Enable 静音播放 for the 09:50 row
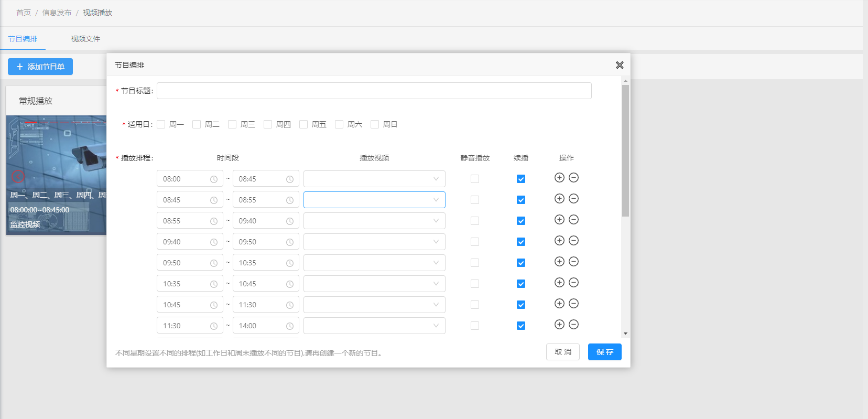The width and height of the screenshot is (868, 419). (x=475, y=263)
